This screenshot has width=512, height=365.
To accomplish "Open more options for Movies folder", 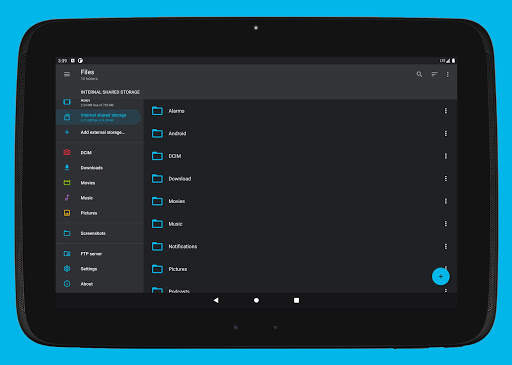I will click(x=446, y=201).
